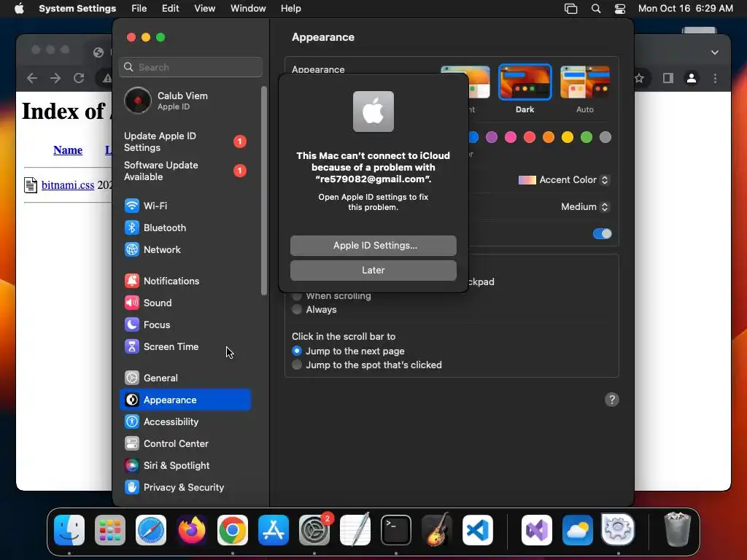This screenshot has height=560, width=747.
Task: Open Calub Viem Apple ID account
Action: click(x=185, y=101)
